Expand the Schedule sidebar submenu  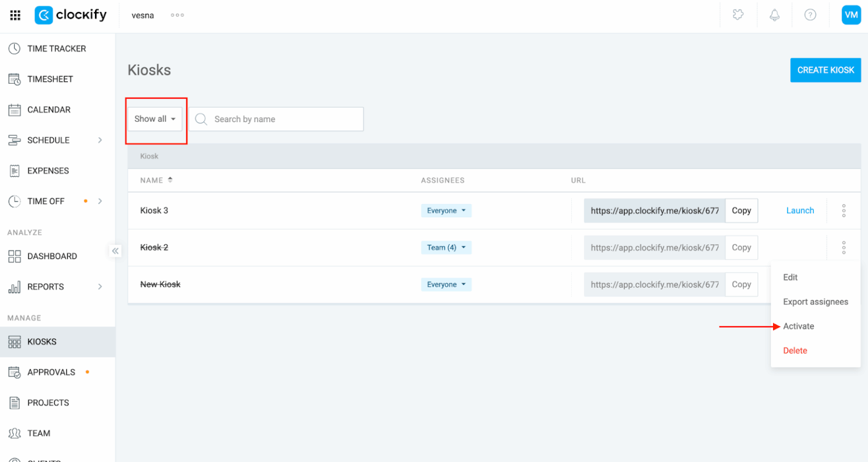tap(100, 140)
